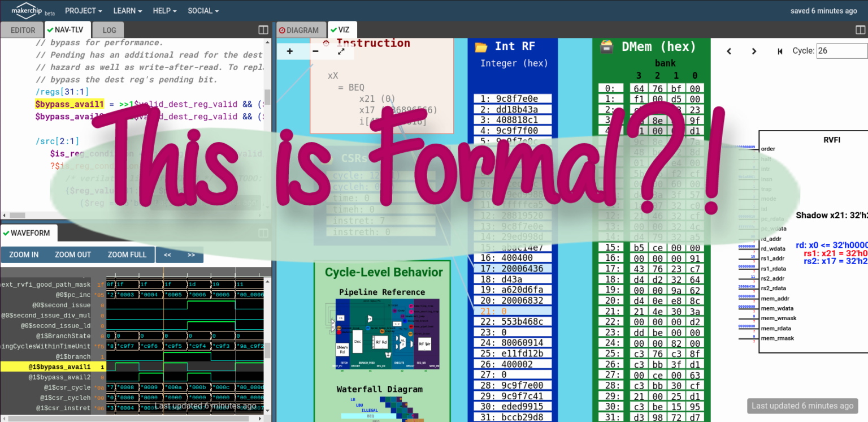
Task: Jump to the first cycle
Action: (780, 51)
